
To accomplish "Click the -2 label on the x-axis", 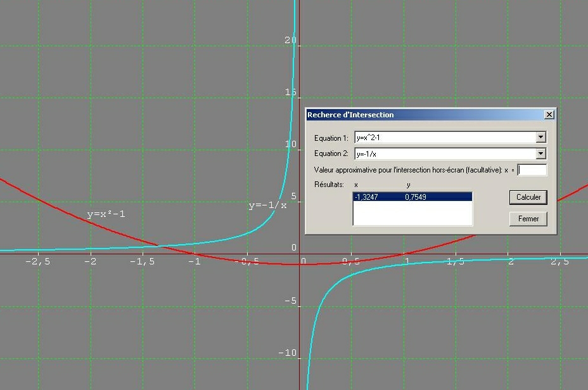I will 91,261.
